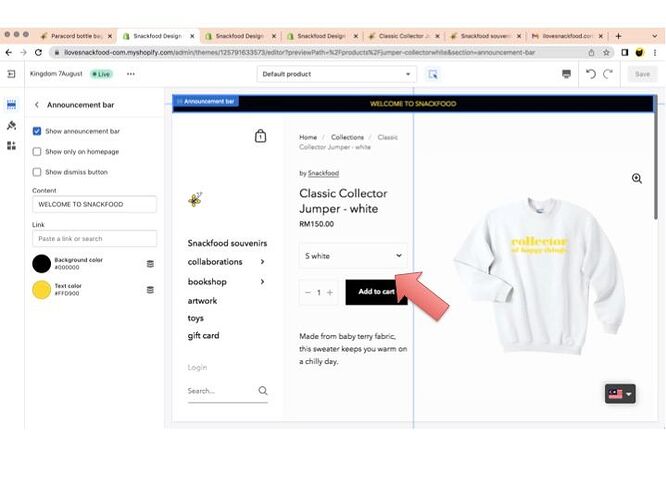
Task: Click the store search magnifier icon
Action: tap(263, 390)
